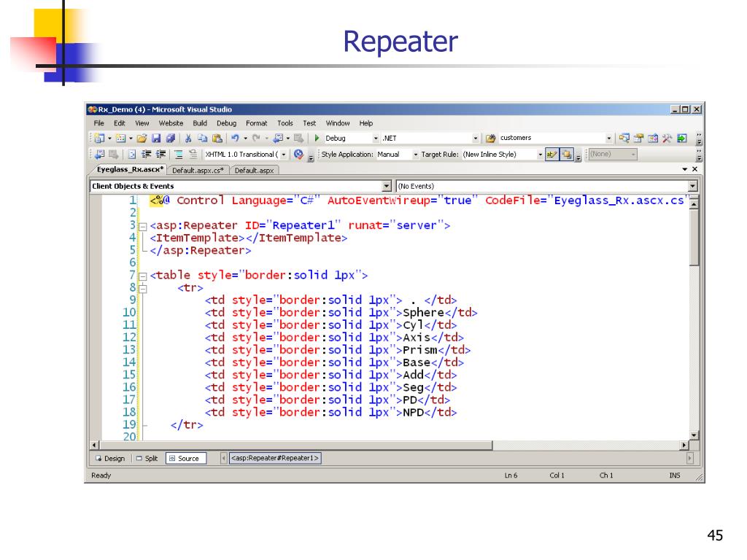This screenshot has height=560, width=747.
Task: Open the Build menu
Action: (x=200, y=122)
